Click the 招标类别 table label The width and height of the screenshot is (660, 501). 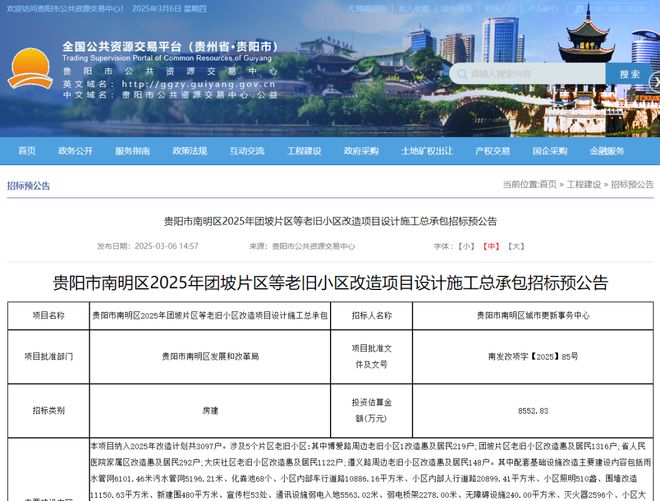48,410
